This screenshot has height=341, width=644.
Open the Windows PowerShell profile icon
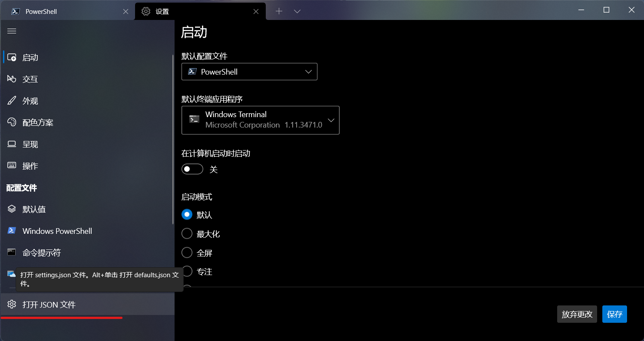click(x=12, y=231)
